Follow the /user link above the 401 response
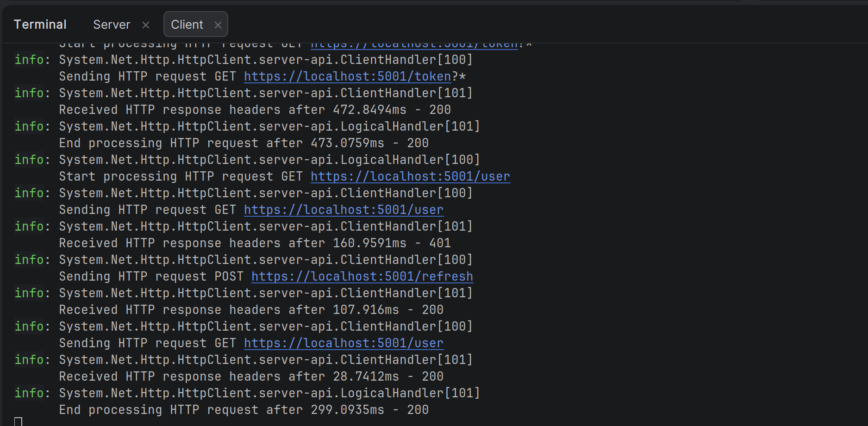This screenshot has width=868, height=426. click(343, 210)
